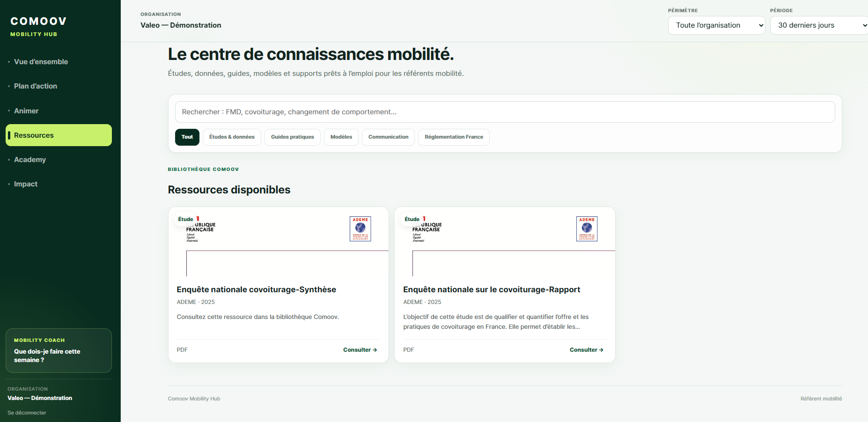Click the Référent mobilité footer text
868x422 pixels.
[x=821, y=399]
